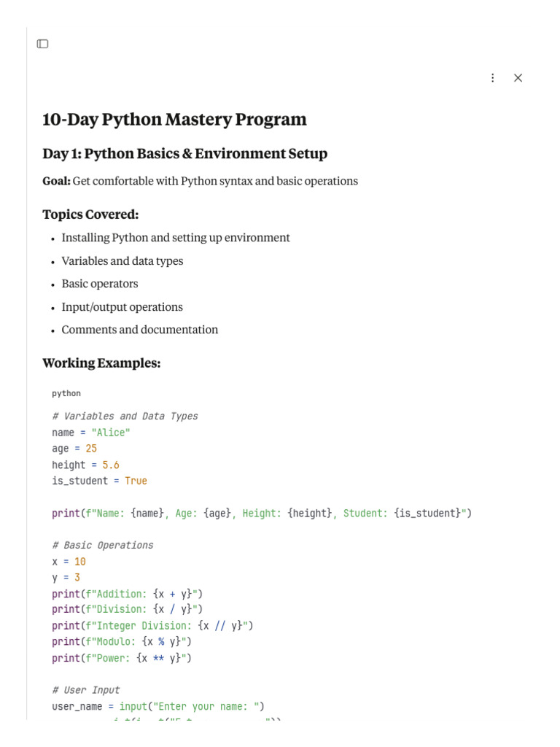Image resolution: width=560 pixels, height=747 pixels.
Task: Click the code line name = "Alice"
Action: point(91,433)
